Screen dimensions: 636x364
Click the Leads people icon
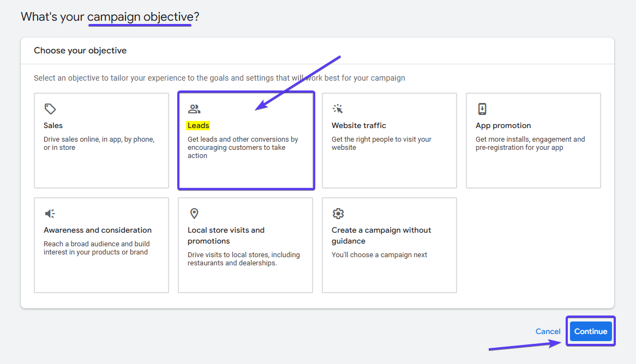click(194, 108)
